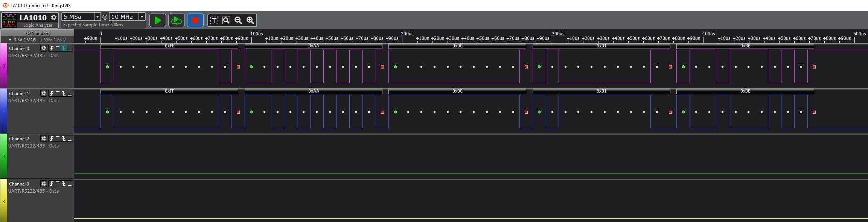Select the Channel 3 label
Viewport: 868px width, 222px height.
coord(19,184)
